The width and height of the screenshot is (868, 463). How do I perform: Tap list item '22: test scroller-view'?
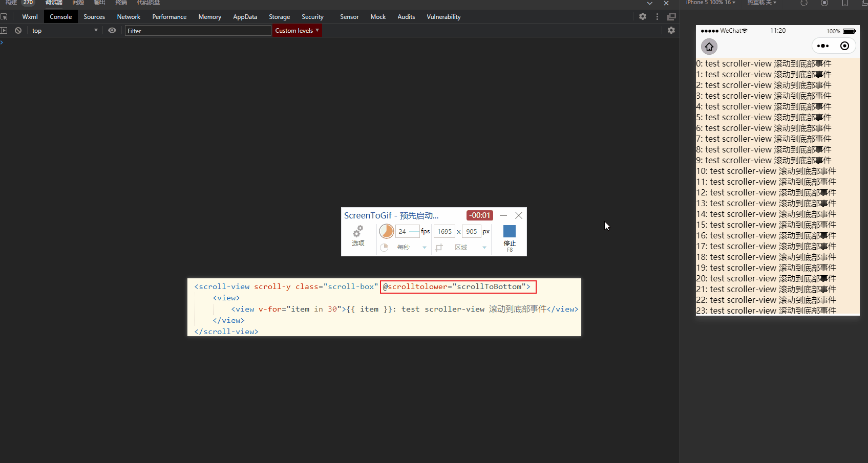[x=766, y=300]
